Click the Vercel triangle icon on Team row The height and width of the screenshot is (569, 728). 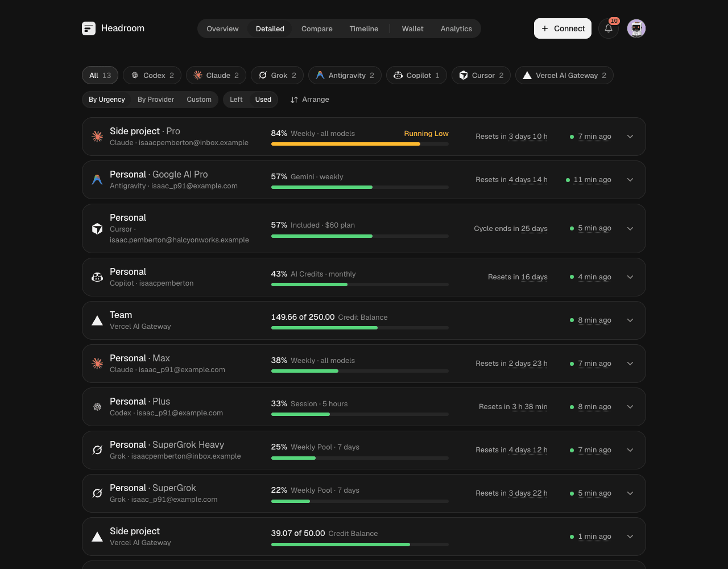[x=97, y=320]
